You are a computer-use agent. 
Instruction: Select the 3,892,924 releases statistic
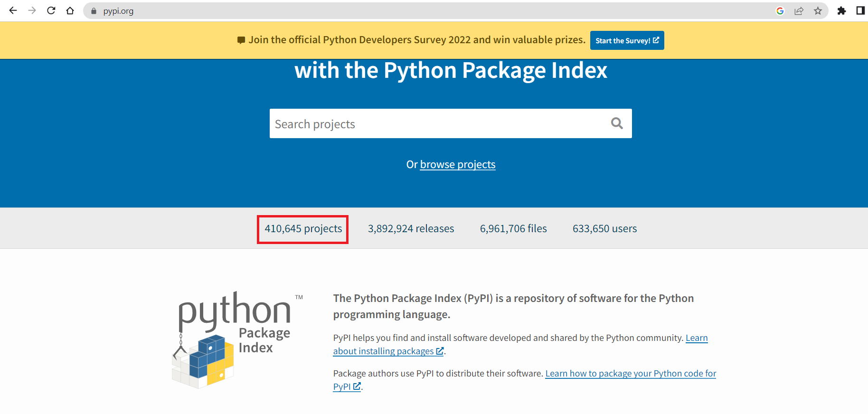tap(411, 229)
